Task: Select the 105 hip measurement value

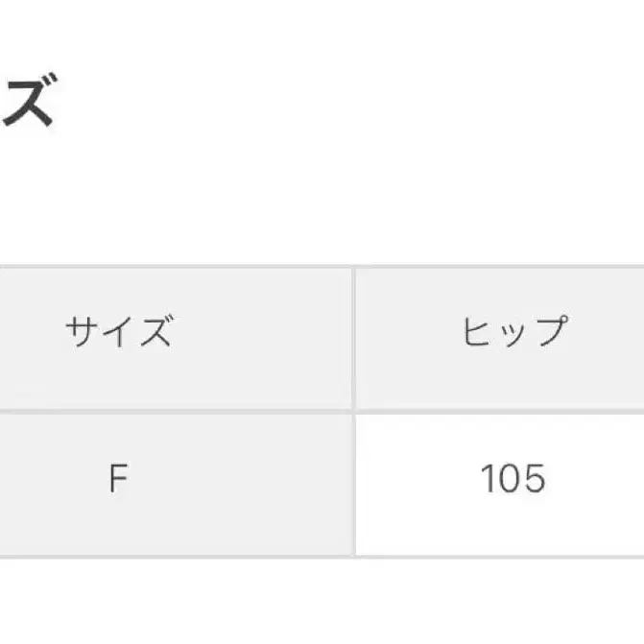Action: [x=513, y=478]
